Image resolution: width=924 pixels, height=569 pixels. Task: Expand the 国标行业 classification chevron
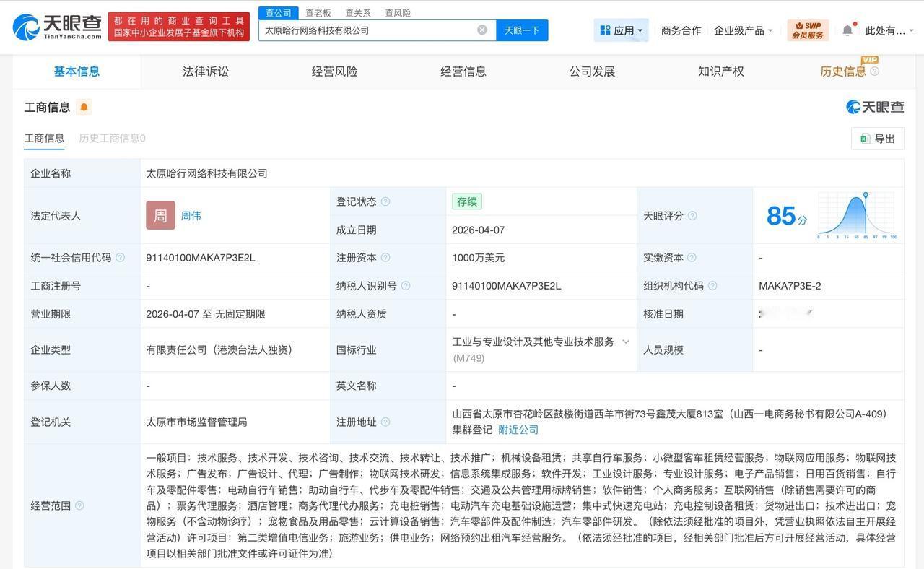tap(626, 342)
